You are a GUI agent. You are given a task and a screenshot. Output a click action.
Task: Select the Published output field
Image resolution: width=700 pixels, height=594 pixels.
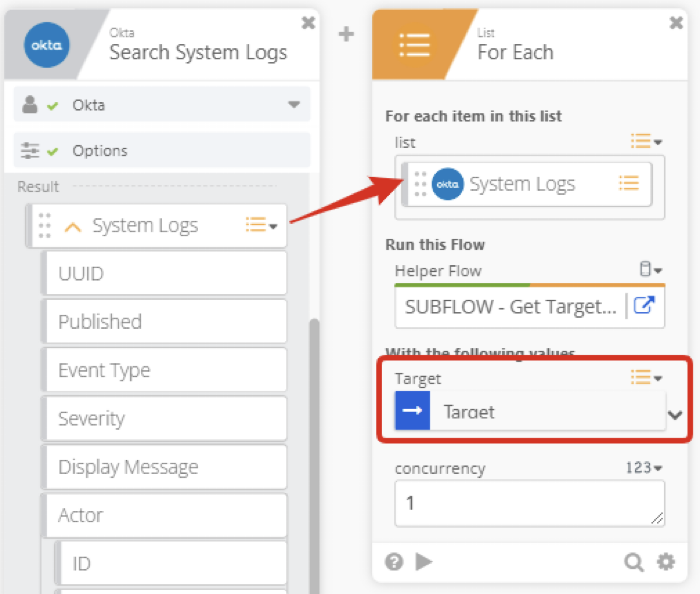coord(164,322)
